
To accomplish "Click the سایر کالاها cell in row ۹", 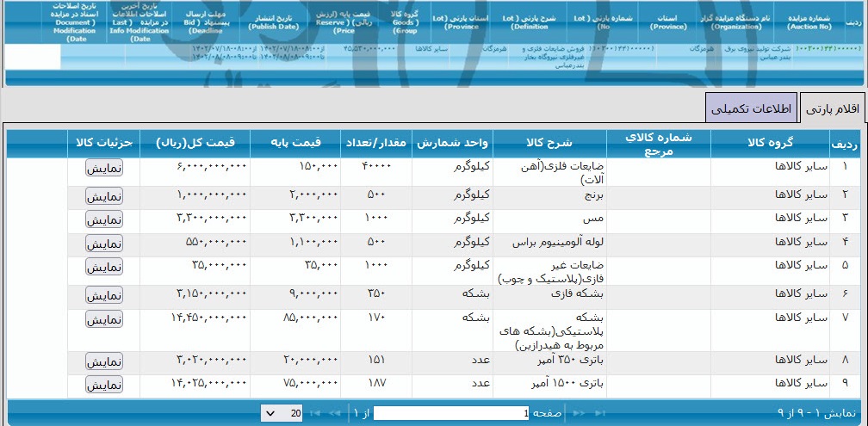I will (770, 386).
